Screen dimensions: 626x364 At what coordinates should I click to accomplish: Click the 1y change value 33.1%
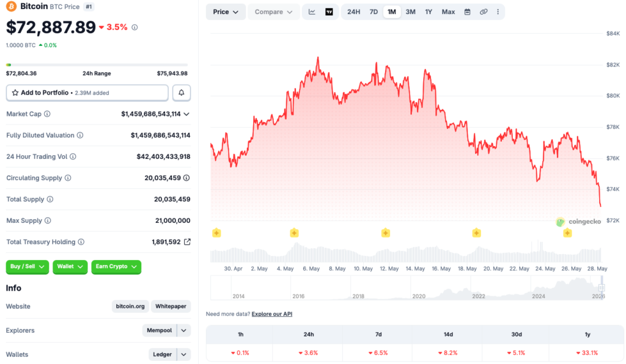pyautogui.click(x=587, y=353)
